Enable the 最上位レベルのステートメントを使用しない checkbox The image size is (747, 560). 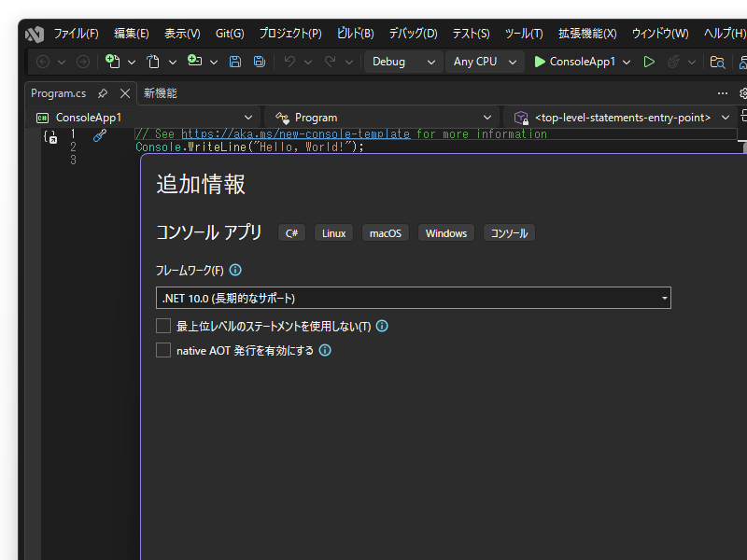[163, 326]
